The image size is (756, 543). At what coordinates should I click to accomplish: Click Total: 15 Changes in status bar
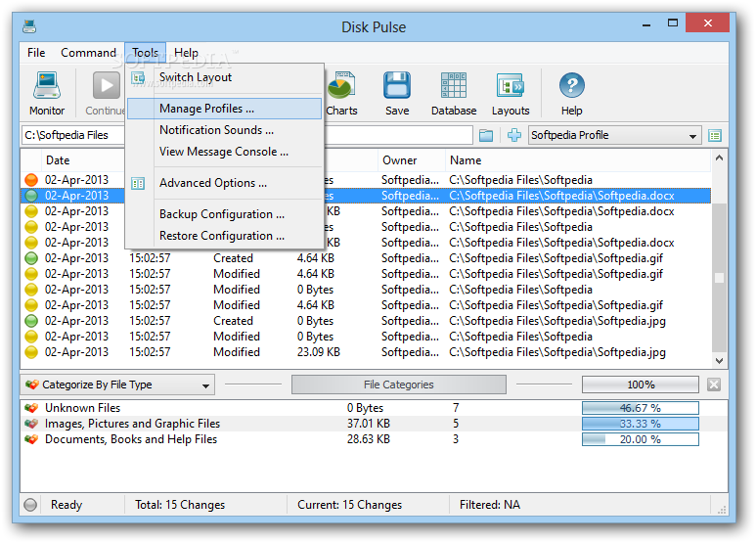pyautogui.click(x=180, y=505)
